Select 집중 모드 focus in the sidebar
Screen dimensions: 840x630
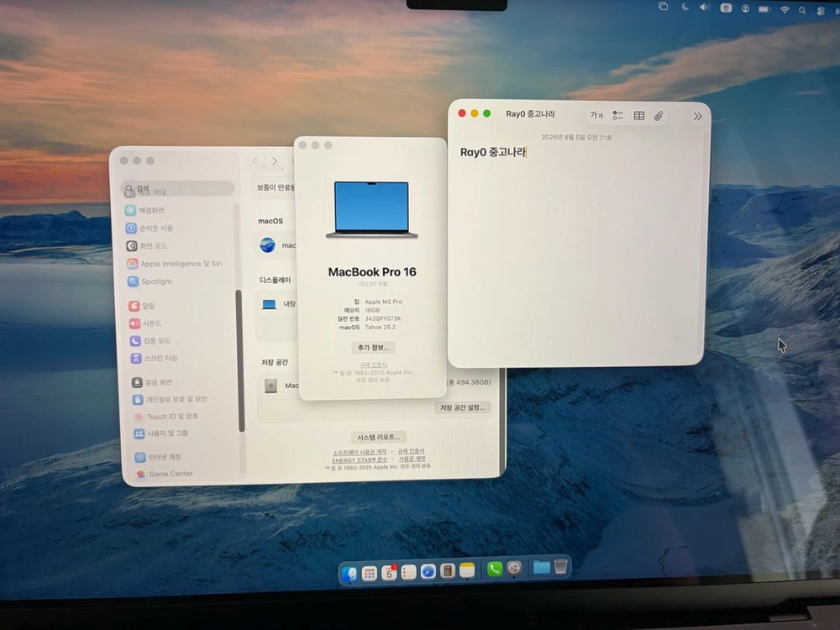point(150,341)
